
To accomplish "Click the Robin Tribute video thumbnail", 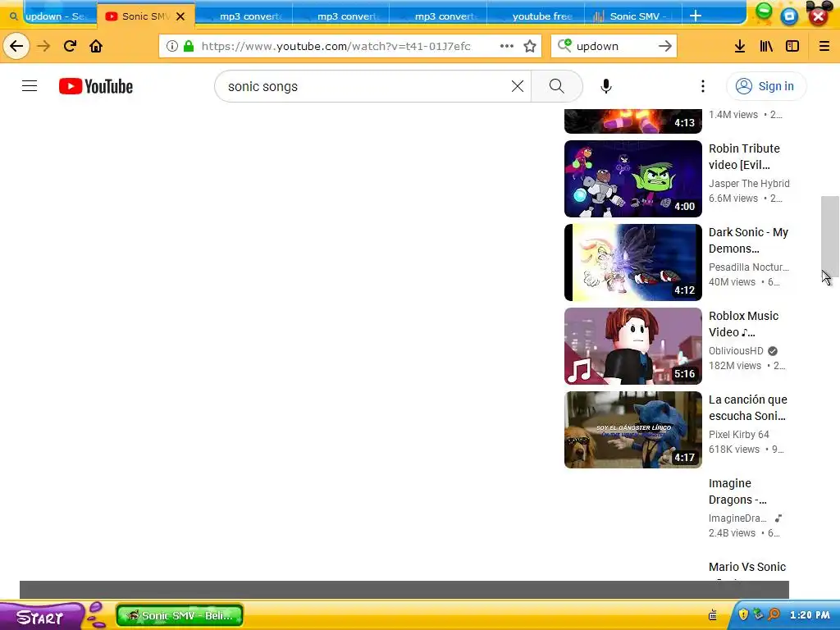I will [633, 178].
